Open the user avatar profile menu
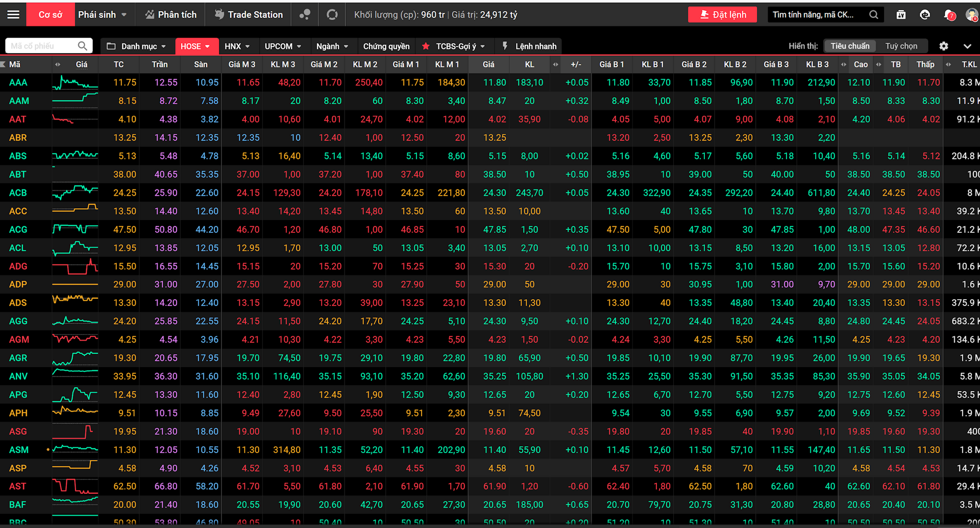 click(972, 15)
